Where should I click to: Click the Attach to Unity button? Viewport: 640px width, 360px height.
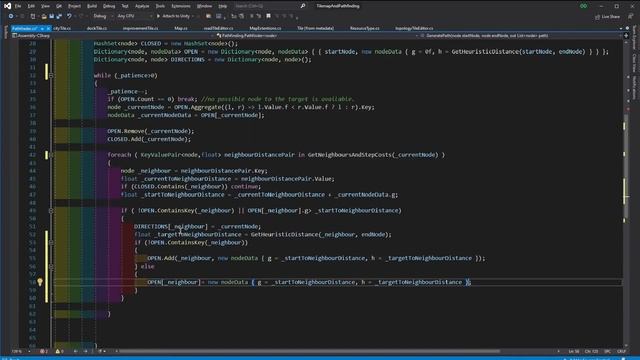click(x=173, y=16)
